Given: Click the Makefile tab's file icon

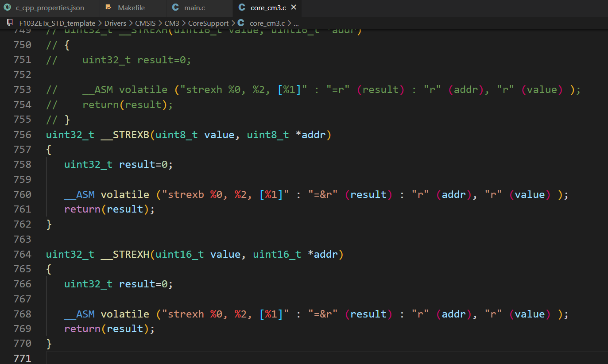Looking at the screenshot, I should tap(108, 8).
